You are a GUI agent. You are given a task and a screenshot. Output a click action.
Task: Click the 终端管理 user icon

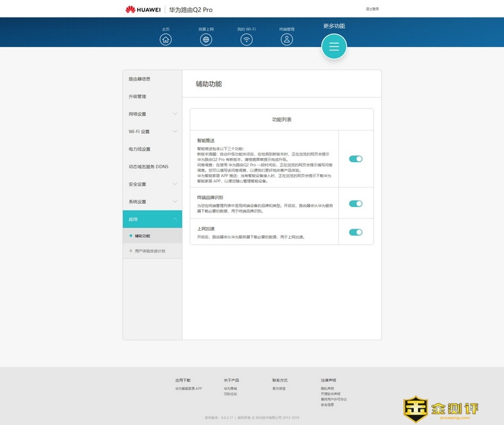pos(287,39)
